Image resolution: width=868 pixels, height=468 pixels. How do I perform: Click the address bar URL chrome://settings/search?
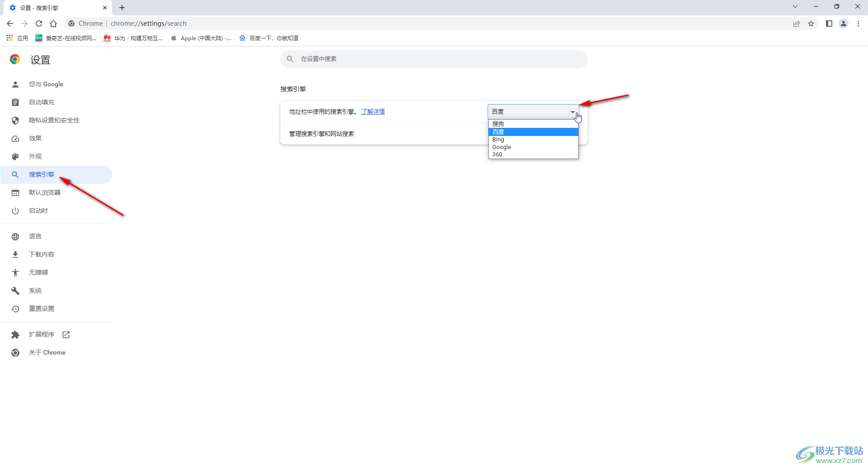[148, 23]
